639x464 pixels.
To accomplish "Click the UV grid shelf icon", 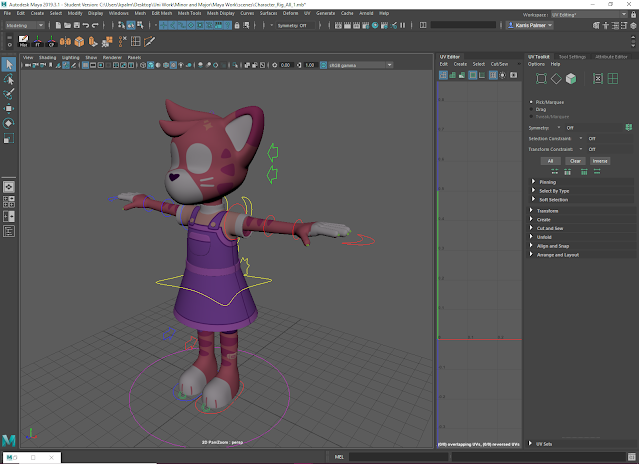I will (135, 41).
